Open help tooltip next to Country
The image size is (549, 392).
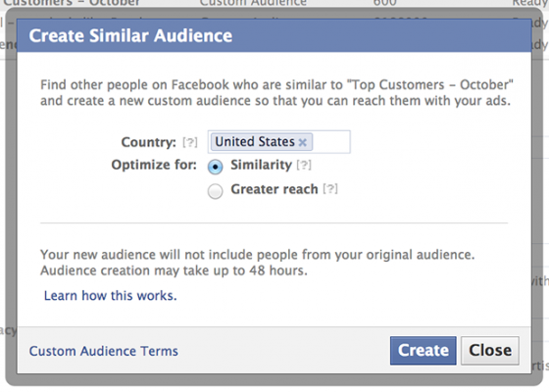pyautogui.click(x=190, y=142)
